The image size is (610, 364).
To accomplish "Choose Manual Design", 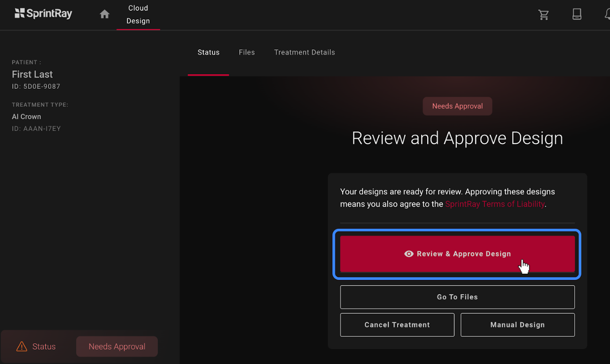I will tap(517, 325).
